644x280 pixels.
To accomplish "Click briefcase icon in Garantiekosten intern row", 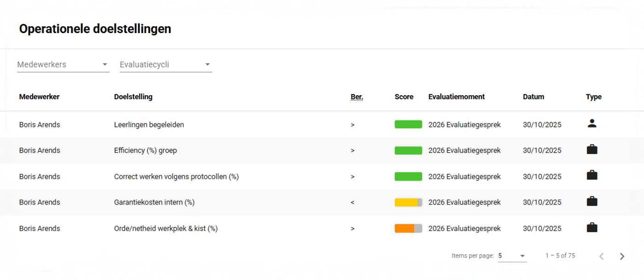I will coord(592,201).
